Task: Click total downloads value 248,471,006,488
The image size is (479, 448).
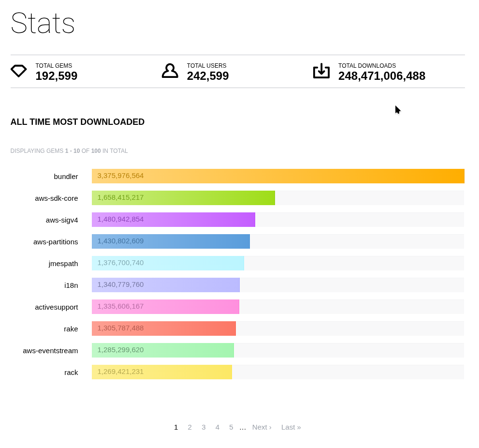Action: coord(382,76)
